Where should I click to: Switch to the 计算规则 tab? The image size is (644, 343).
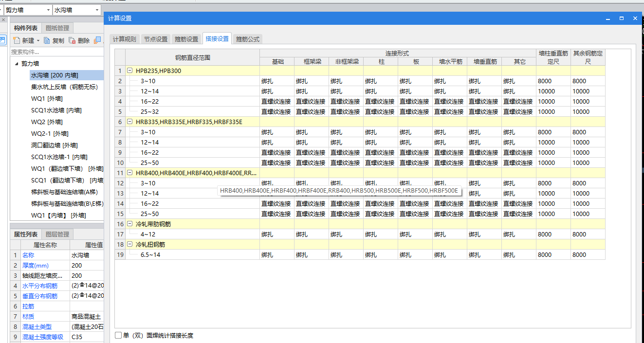coord(125,39)
